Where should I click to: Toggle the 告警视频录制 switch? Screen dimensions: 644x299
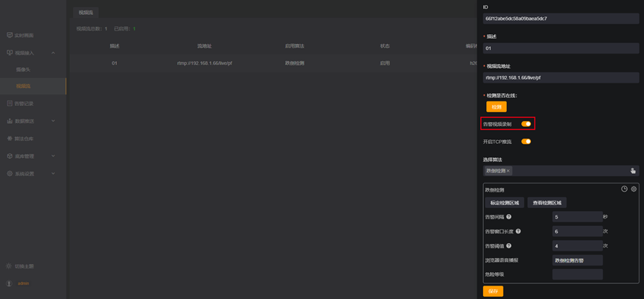tap(526, 124)
